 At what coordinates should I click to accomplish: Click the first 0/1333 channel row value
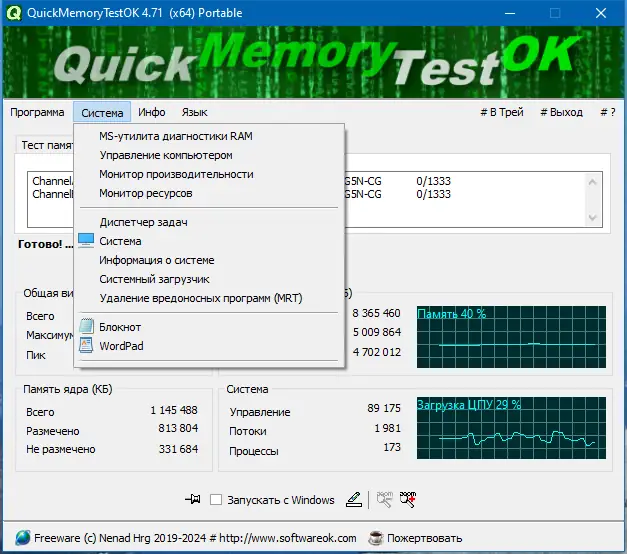433,181
